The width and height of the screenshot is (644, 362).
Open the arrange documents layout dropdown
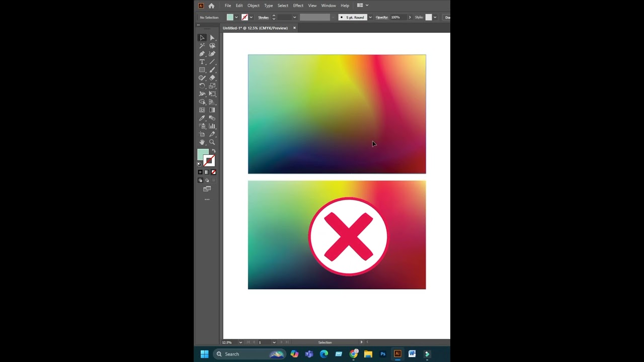tap(363, 6)
